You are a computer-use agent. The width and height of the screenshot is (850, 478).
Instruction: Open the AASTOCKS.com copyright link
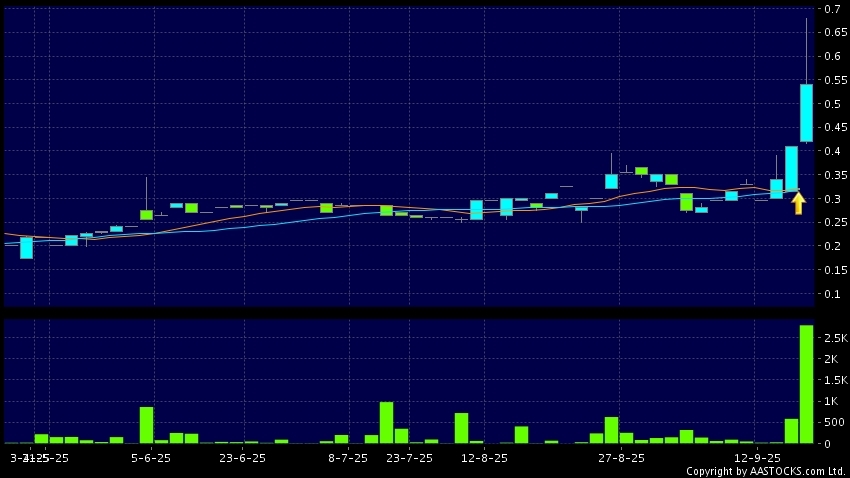click(x=765, y=471)
